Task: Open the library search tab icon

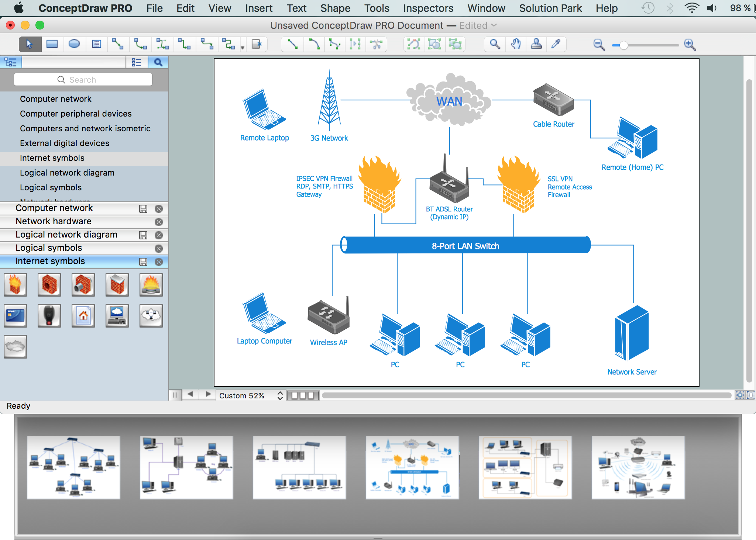Action: pyautogui.click(x=158, y=62)
